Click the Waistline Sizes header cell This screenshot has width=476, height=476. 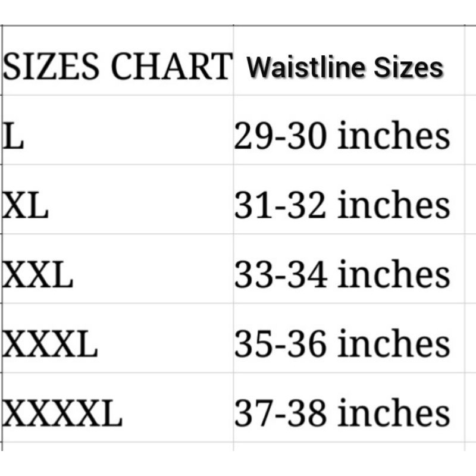point(346,67)
